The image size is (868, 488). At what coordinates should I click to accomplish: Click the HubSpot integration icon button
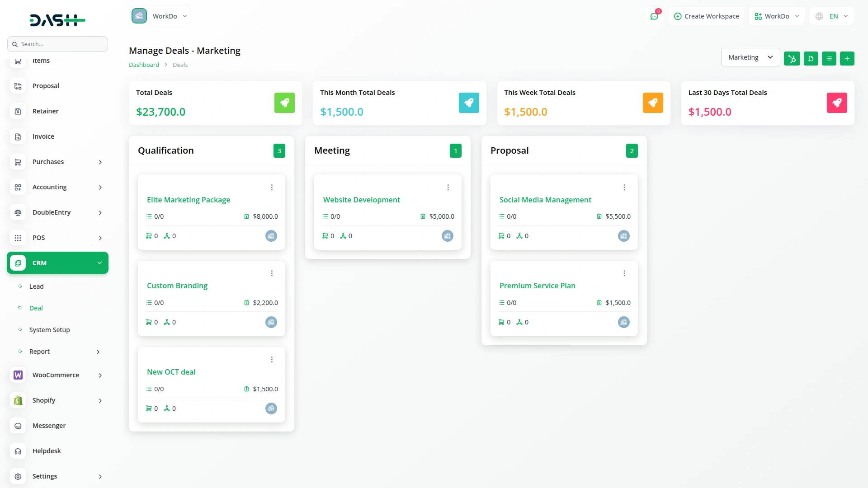pos(792,58)
